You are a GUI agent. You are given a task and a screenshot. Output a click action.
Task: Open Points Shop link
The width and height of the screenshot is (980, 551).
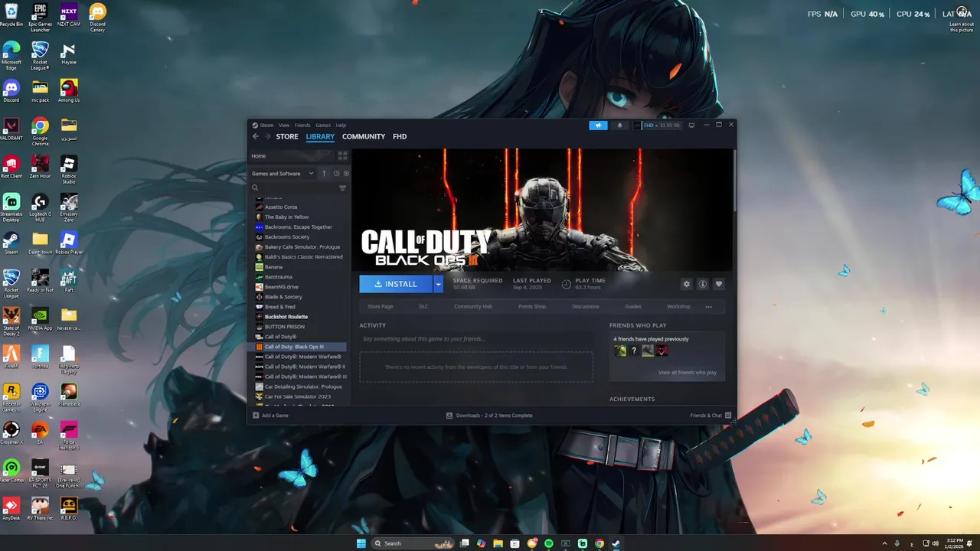[532, 307]
